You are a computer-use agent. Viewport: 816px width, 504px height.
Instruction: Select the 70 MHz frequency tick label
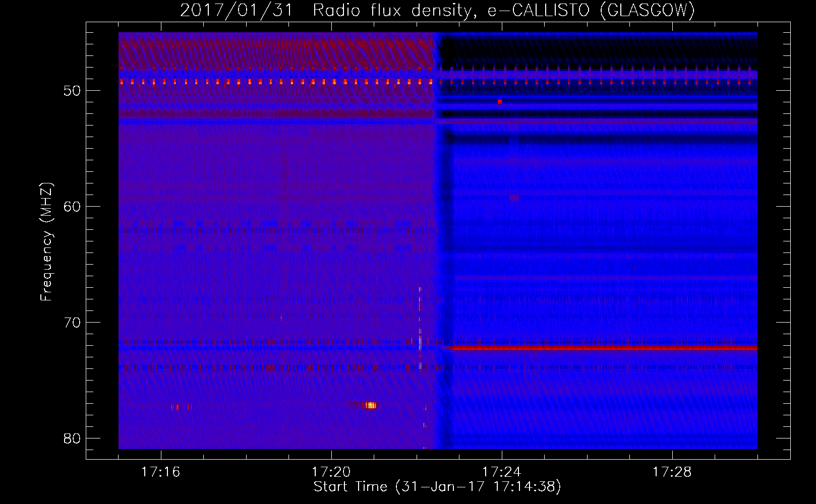(x=72, y=323)
